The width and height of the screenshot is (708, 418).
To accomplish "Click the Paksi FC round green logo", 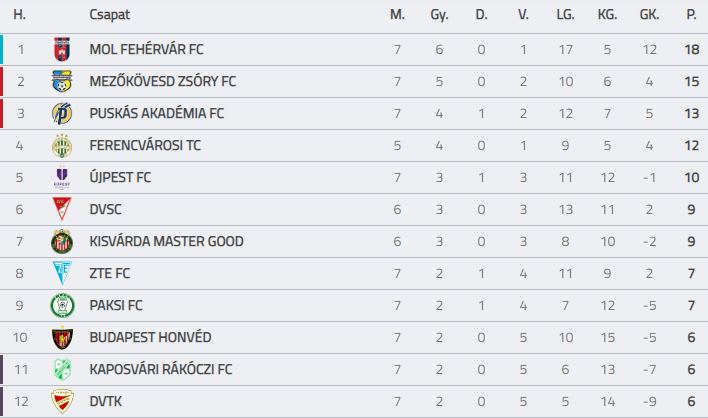I will pyautogui.click(x=62, y=306).
